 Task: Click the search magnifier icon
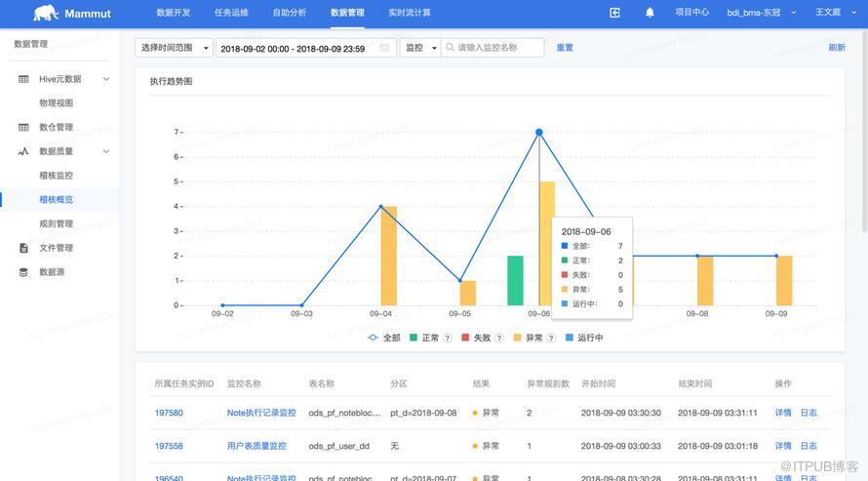point(450,48)
